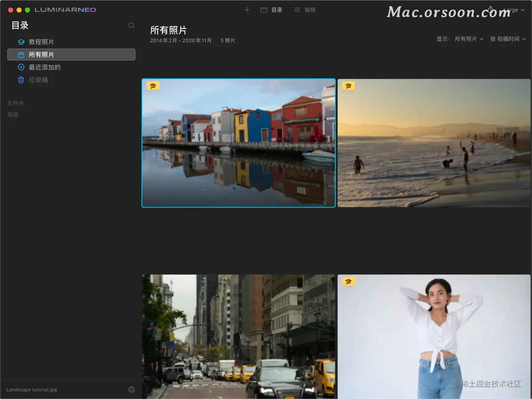The width and height of the screenshot is (532, 399).
Task: Click the 相册 albums section label
Action: pyautogui.click(x=13, y=114)
